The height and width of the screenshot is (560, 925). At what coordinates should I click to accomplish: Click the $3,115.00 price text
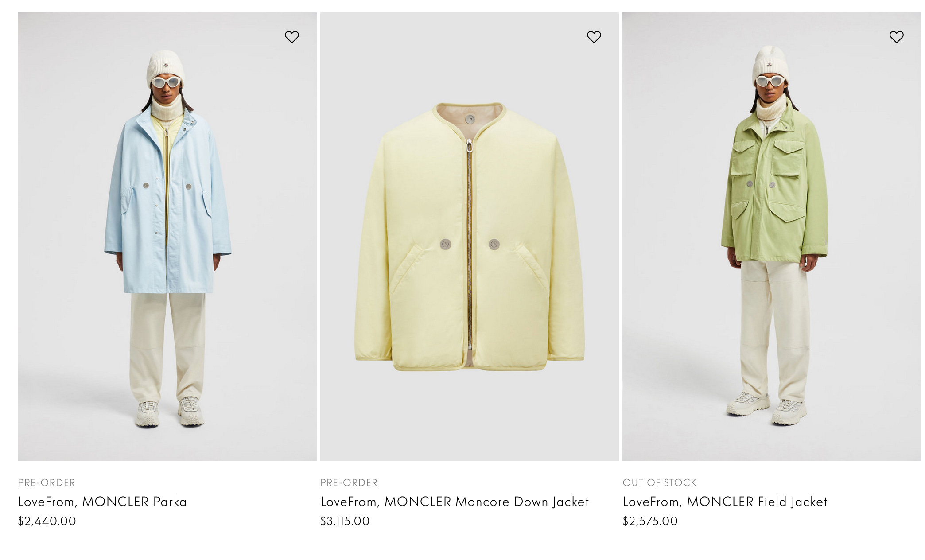click(x=345, y=521)
